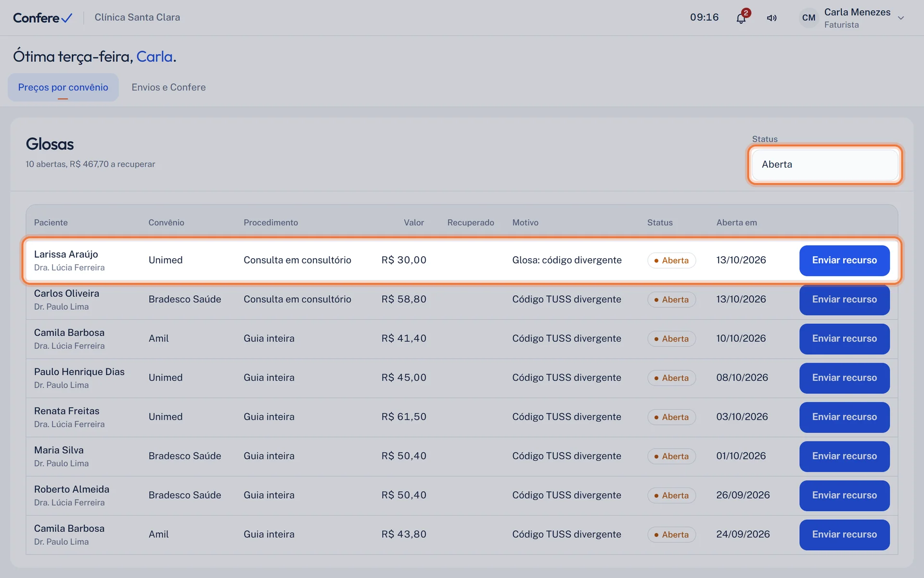Open the notifications bell
The width and height of the screenshot is (924, 578).
(x=741, y=18)
